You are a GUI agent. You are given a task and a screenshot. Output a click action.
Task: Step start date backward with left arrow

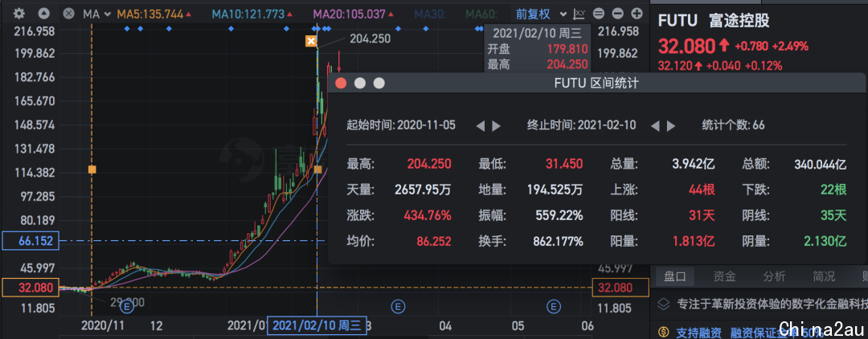point(480,125)
